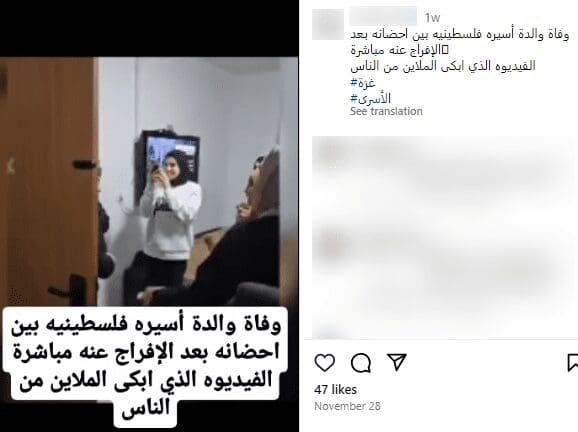The height and width of the screenshot is (432, 578).
Task: Click the wooden door area in video
Action: tap(48, 181)
